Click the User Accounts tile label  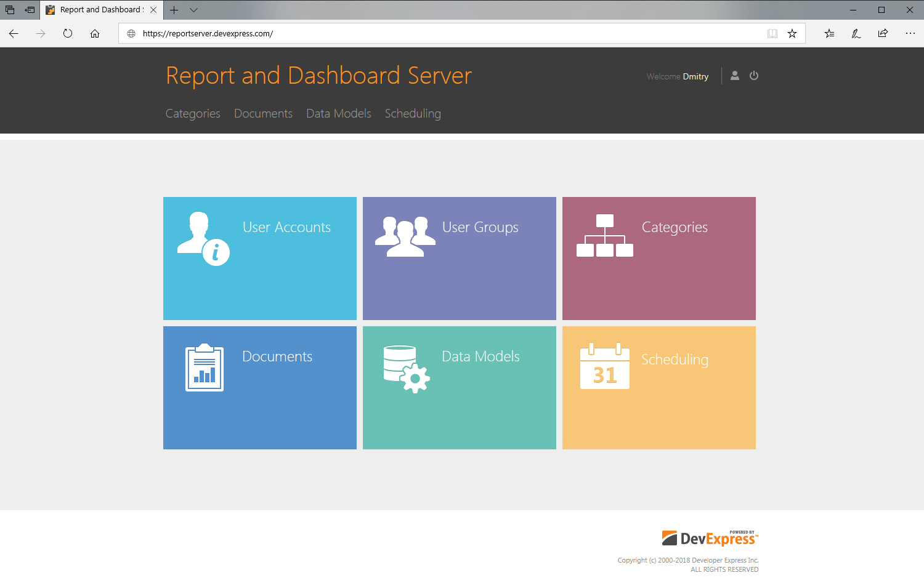[286, 227]
